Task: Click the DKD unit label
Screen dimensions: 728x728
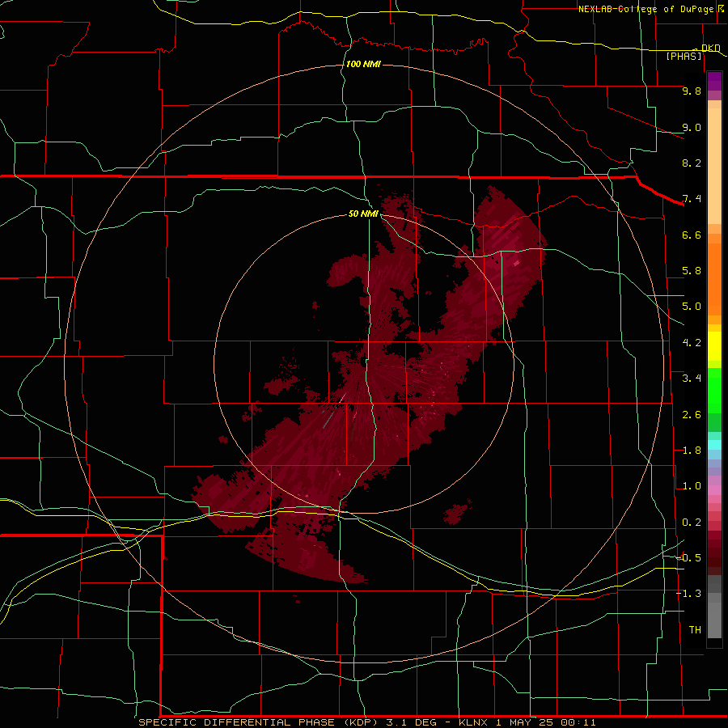Action: point(711,48)
